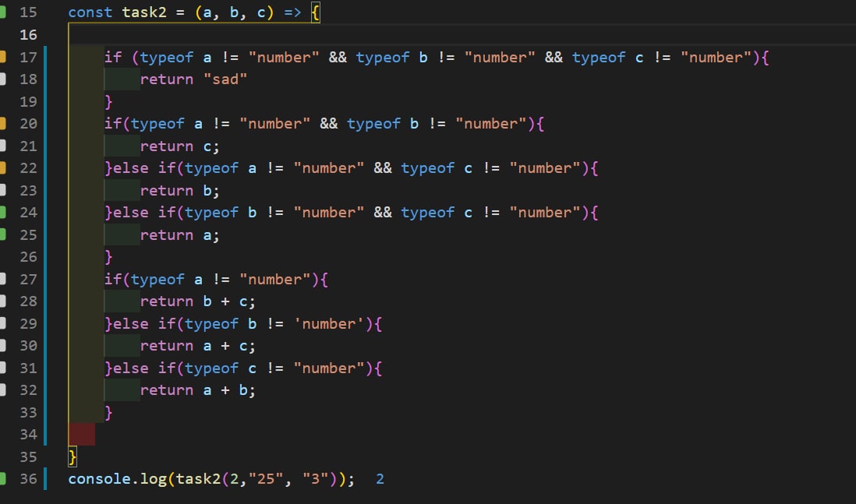Click the if keyword on line 27
This screenshot has width=856, height=504.
click(x=113, y=280)
